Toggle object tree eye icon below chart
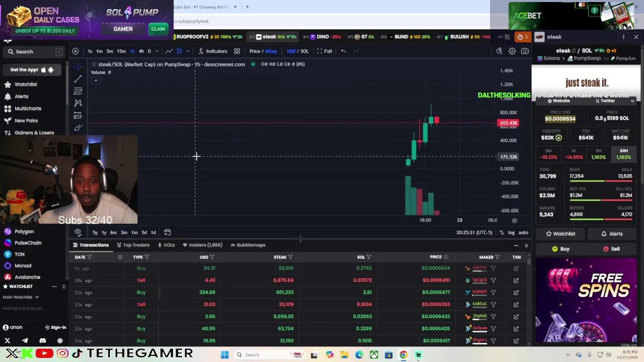Screen dimensions: 644x362 coord(78,232)
